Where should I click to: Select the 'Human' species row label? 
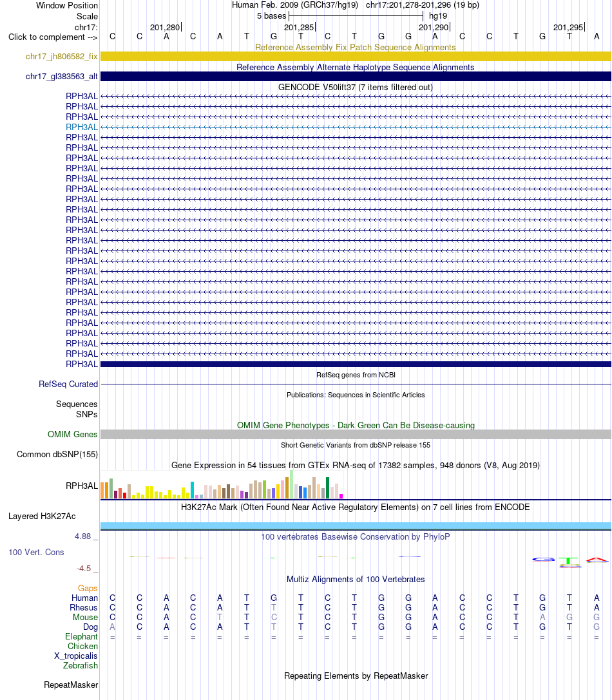tap(84, 598)
